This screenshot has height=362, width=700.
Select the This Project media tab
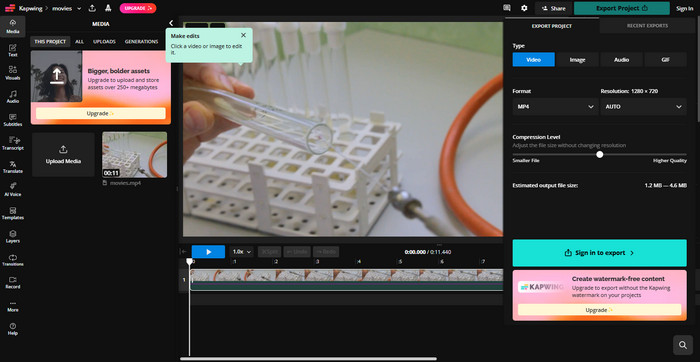[x=50, y=42]
